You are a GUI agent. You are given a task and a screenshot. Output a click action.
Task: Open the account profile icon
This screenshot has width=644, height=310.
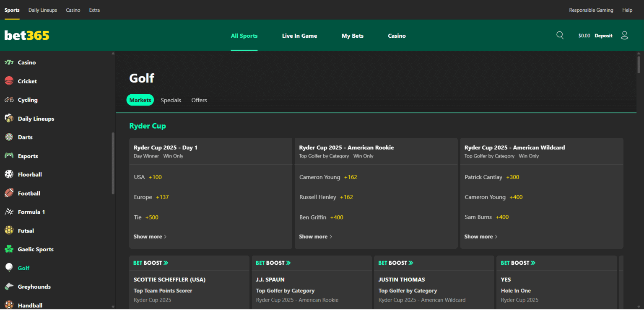click(624, 35)
